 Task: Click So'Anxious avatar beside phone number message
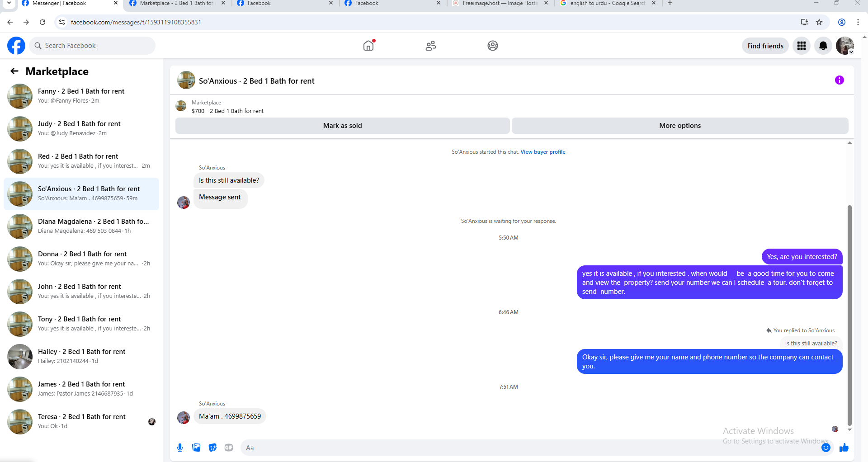pyautogui.click(x=184, y=417)
